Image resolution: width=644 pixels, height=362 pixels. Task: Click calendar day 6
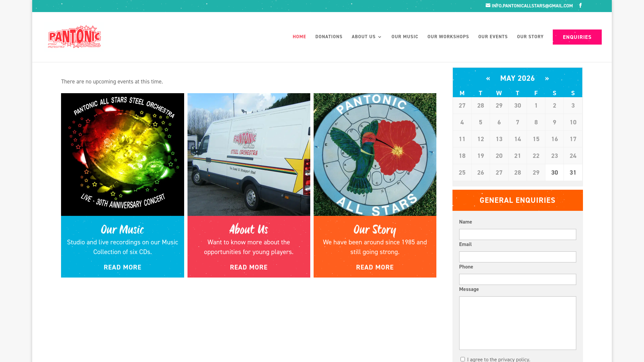click(x=499, y=122)
